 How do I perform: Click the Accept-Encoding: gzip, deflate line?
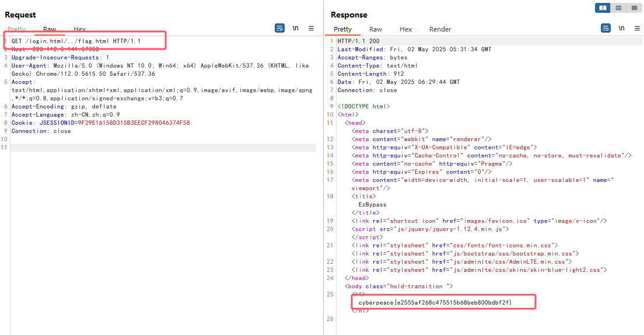pos(64,106)
